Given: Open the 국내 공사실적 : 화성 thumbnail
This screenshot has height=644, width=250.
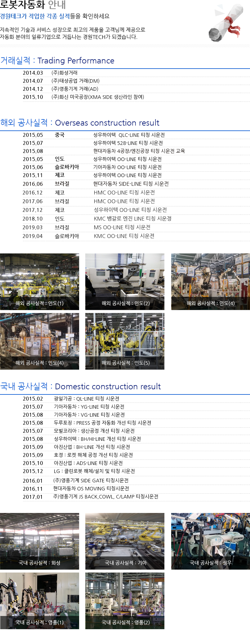Looking at the screenshot, I should [40, 541].
